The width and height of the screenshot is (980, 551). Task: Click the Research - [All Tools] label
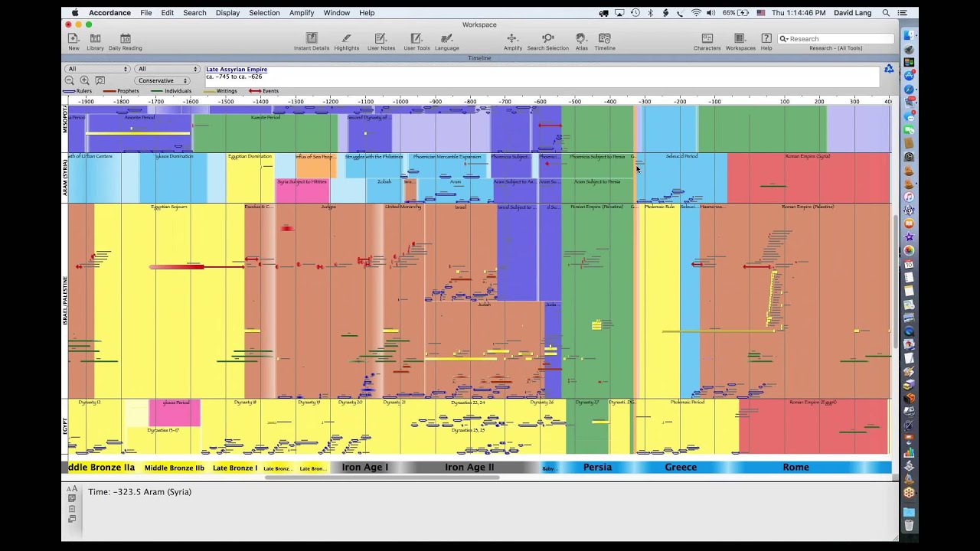tap(836, 48)
